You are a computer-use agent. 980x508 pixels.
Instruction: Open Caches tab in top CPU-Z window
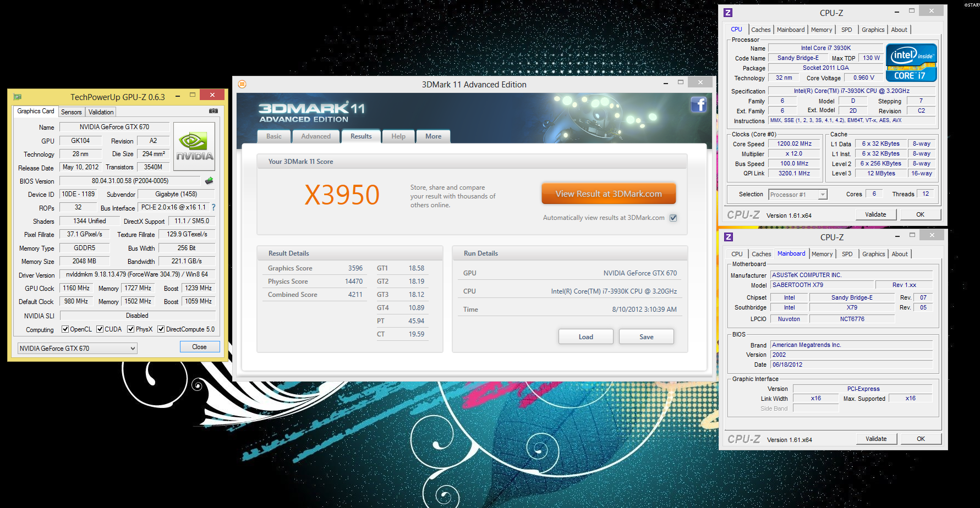coord(760,30)
